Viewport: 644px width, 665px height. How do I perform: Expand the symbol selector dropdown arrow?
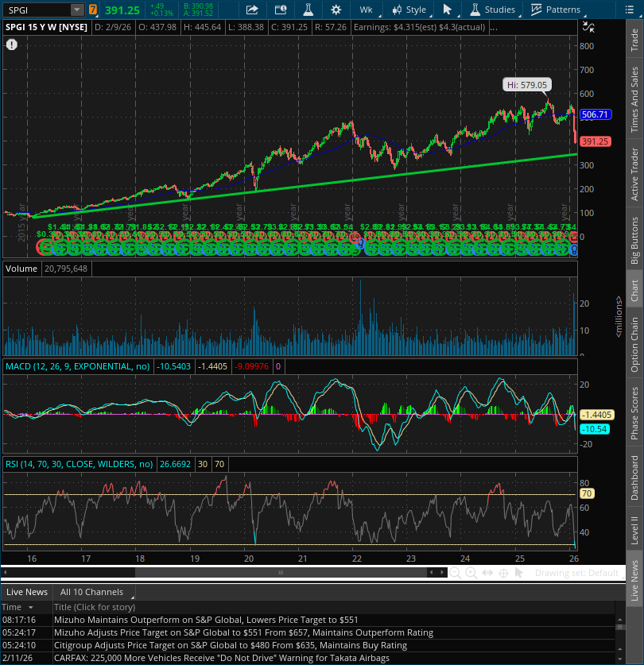click(77, 10)
